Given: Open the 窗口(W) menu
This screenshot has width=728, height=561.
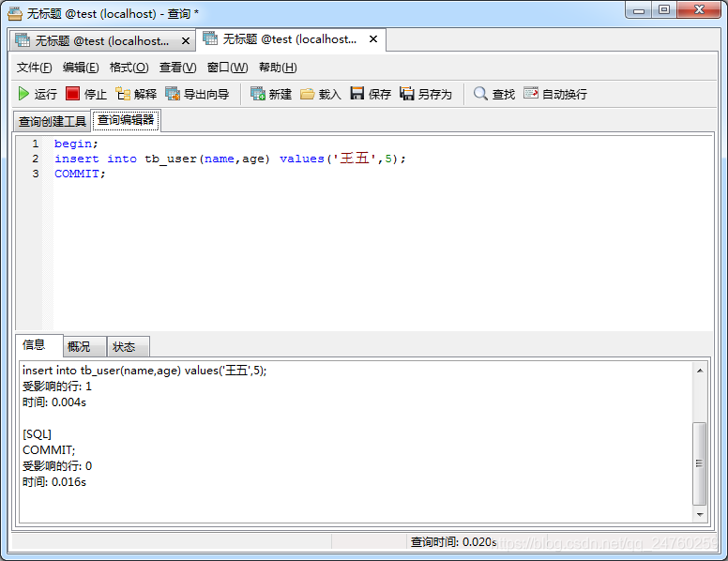Looking at the screenshot, I should 227,68.
